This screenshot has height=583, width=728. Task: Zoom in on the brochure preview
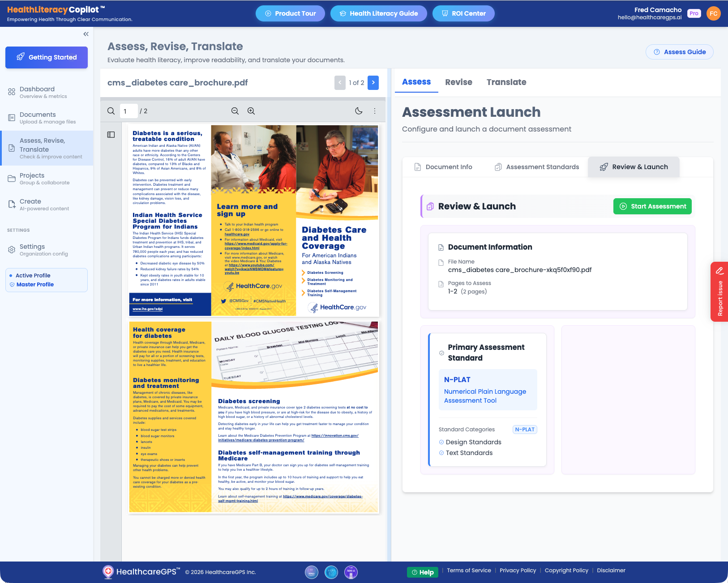pos(251,111)
